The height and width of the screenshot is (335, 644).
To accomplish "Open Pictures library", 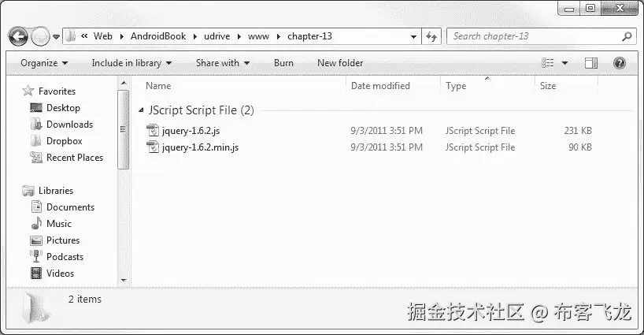I will click(63, 240).
